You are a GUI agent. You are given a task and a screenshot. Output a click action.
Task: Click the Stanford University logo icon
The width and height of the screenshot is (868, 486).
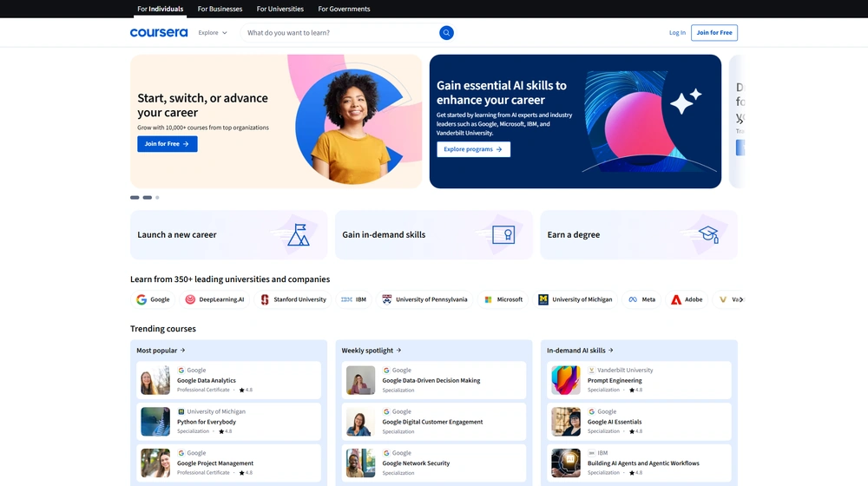265,299
